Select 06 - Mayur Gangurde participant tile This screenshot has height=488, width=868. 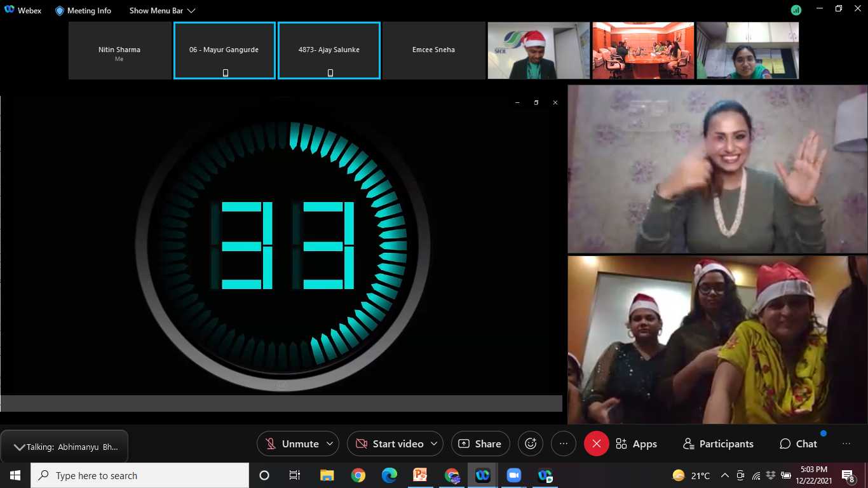(x=224, y=50)
